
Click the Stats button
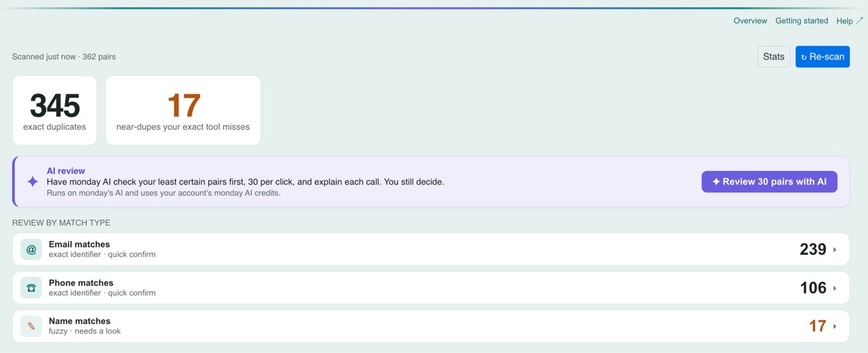(x=774, y=56)
